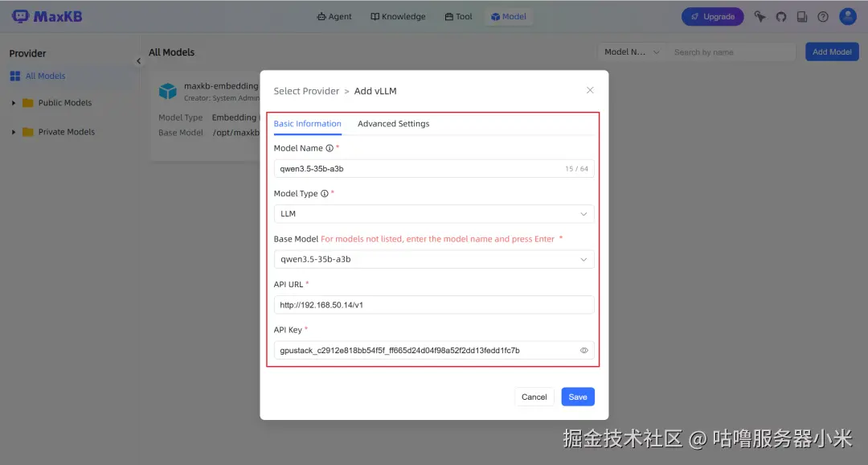Click the icon right of Upgrade button
Viewport: 868px width, 465px height.
[x=760, y=17]
